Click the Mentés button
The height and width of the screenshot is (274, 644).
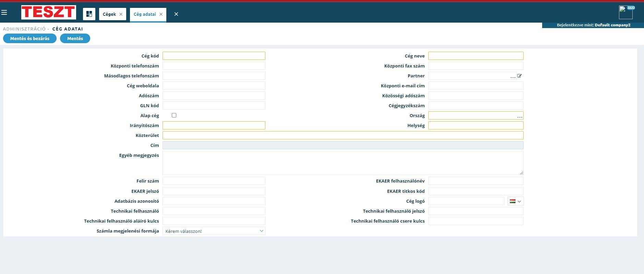coord(75,38)
